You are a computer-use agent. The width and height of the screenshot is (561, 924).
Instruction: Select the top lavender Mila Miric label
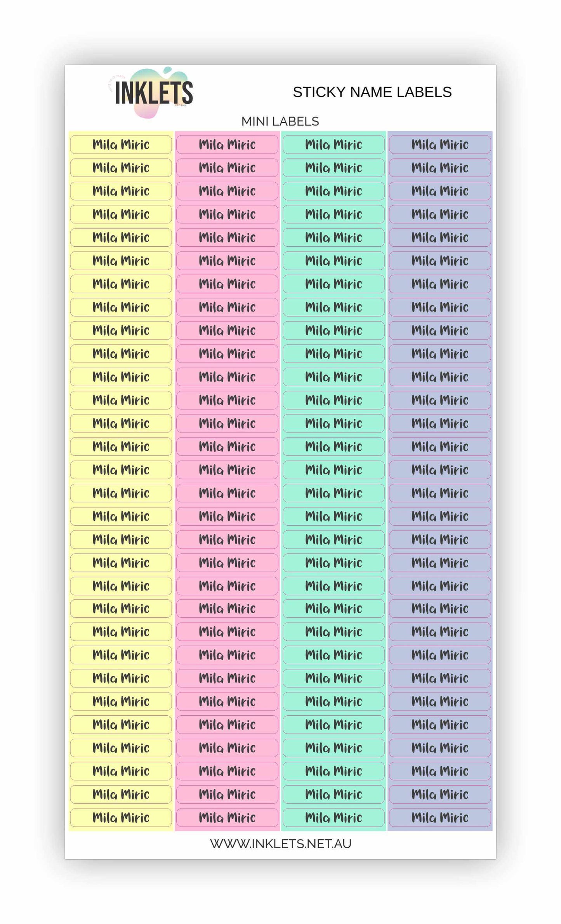440,145
